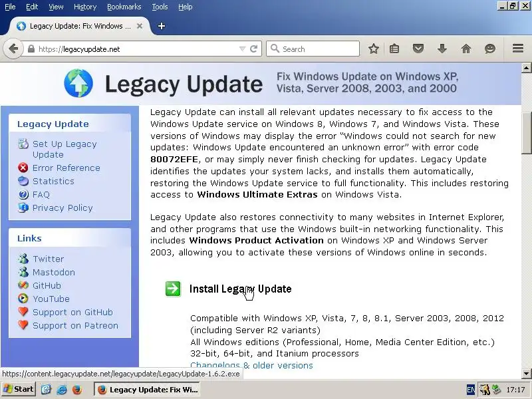Click the green arrow install icon
Viewport: 532px width, 399px height.
pyautogui.click(x=173, y=289)
